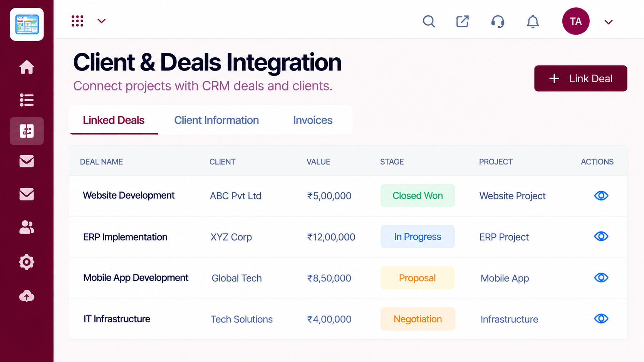The width and height of the screenshot is (644, 362).
Task: Click the Closed Won stage badge
Action: (x=418, y=196)
